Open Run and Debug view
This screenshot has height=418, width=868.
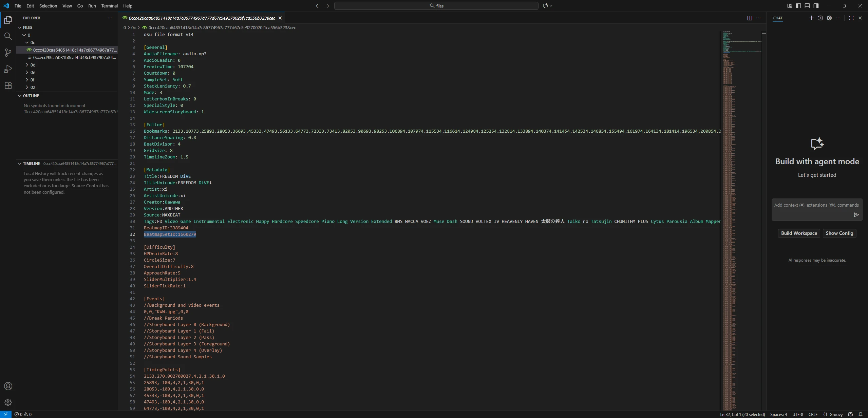(8, 69)
